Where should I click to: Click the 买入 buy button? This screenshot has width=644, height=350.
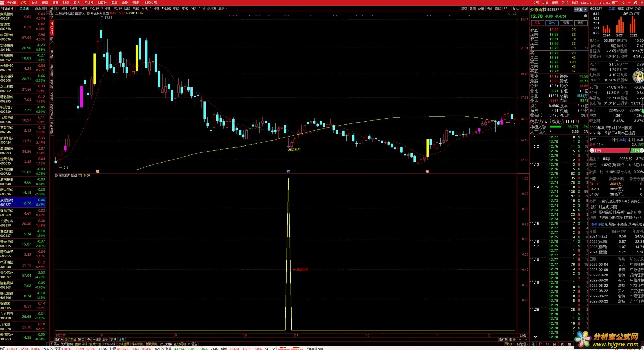537,23
